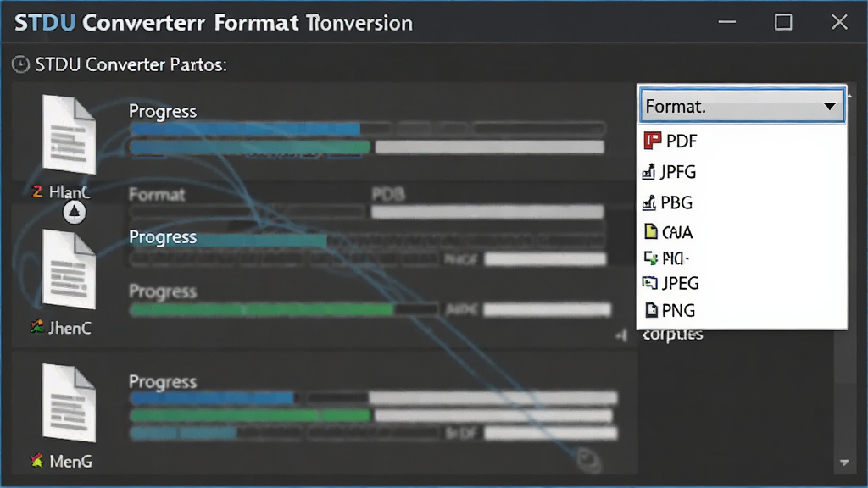Click the image icon beside PBG
This screenshot has height=488, width=868.
tap(648, 202)
